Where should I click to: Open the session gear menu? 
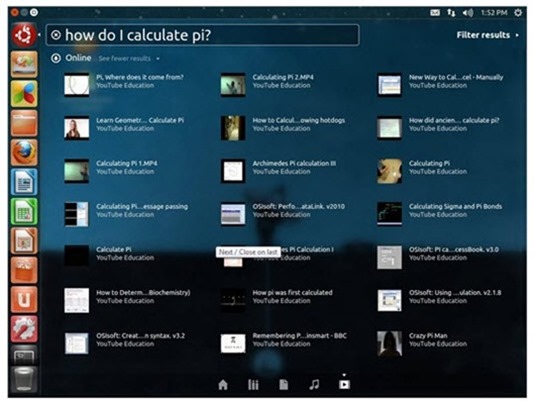518,13
